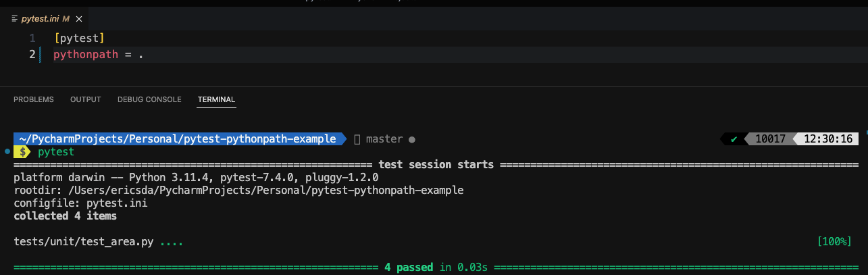The height and width of the screenshot is (275, 868).
Task: Click the blue project path prompt segment
Action: click(178, 139)
